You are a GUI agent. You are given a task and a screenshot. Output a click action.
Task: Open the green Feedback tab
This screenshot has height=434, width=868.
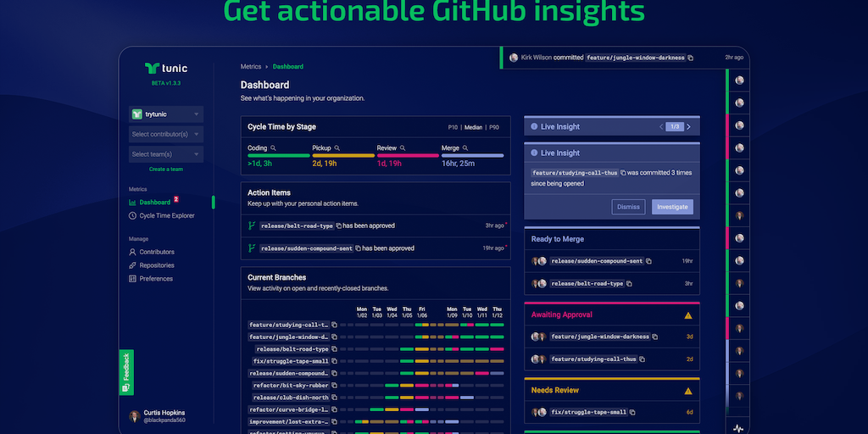(126, 373)
